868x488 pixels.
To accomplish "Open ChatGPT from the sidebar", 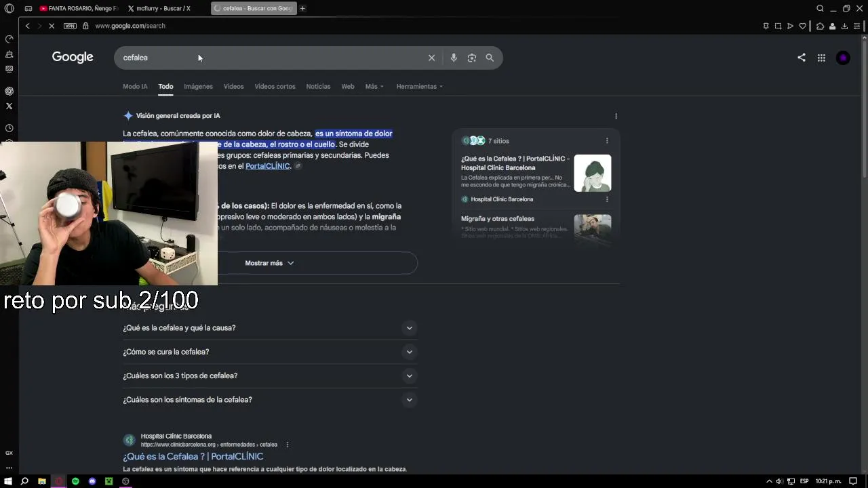I will click(x=9, y=91).
